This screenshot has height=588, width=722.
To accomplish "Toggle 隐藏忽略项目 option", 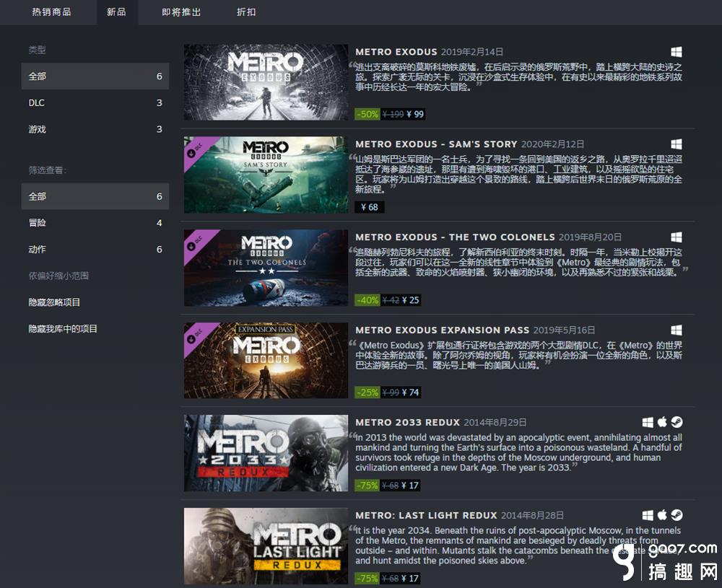I will tap(54, 302).
